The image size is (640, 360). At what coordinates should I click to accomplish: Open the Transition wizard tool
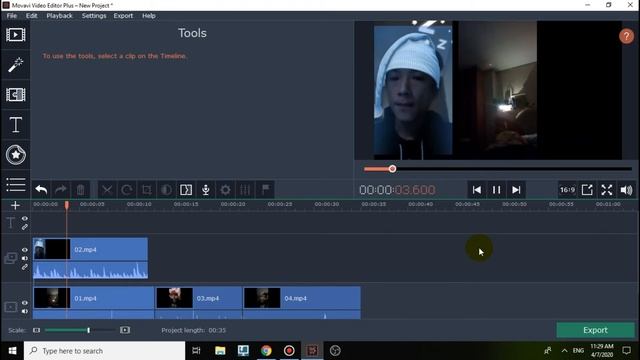click(186, 190)
